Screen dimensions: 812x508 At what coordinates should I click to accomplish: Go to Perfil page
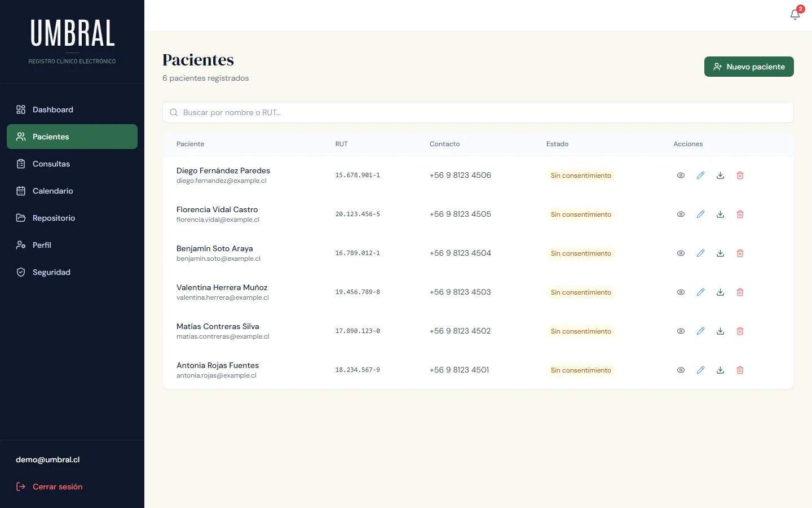click(x=72, y=245)
